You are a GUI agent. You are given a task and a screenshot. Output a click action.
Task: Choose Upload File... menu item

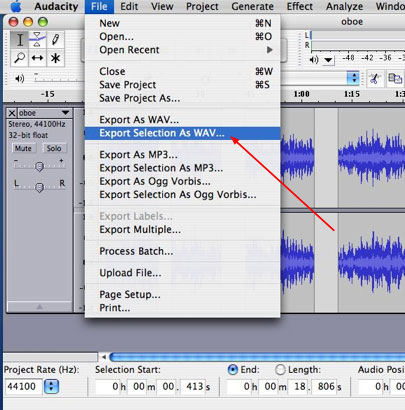(183, 273)
